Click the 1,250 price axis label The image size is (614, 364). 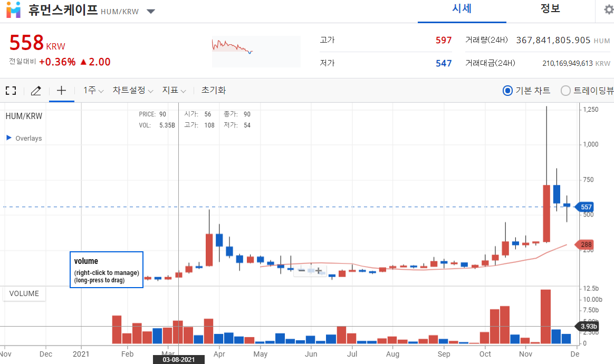point(590,110)
